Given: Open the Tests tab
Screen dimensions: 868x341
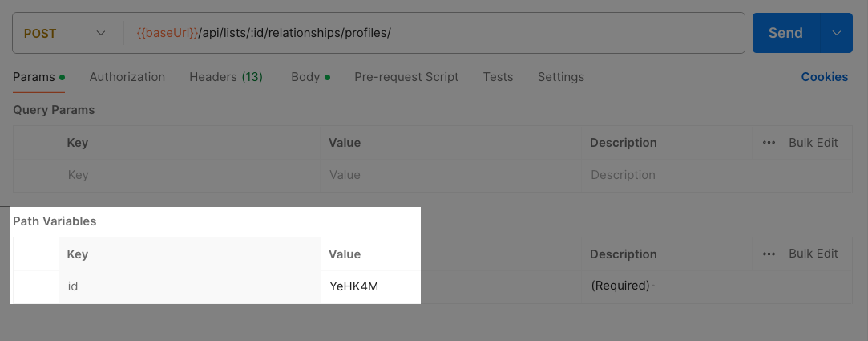Looking at the screenshot, I should click(498, 77).
